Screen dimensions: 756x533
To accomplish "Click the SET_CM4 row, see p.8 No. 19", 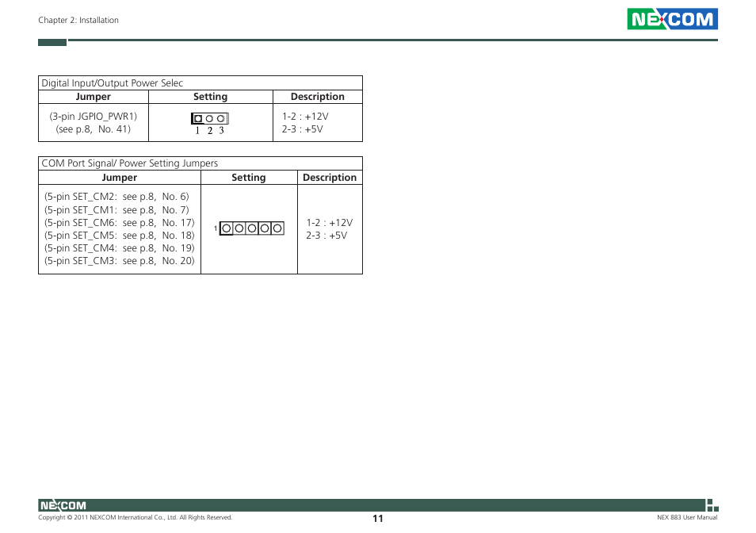I will pos(119,247).
